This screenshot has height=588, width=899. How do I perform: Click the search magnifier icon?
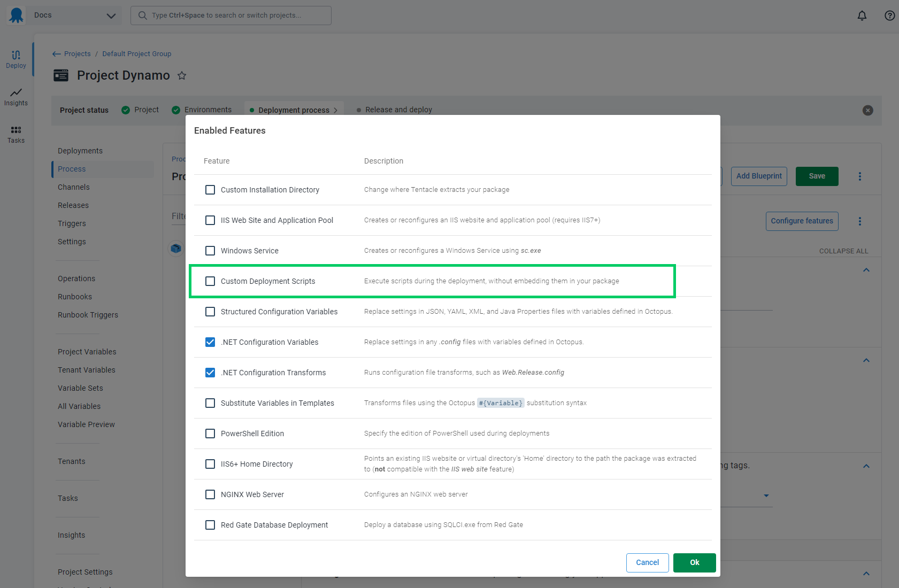point(142,16)
